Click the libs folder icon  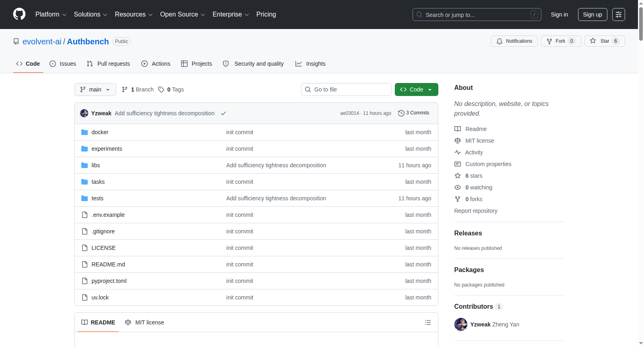pos(85,165)
